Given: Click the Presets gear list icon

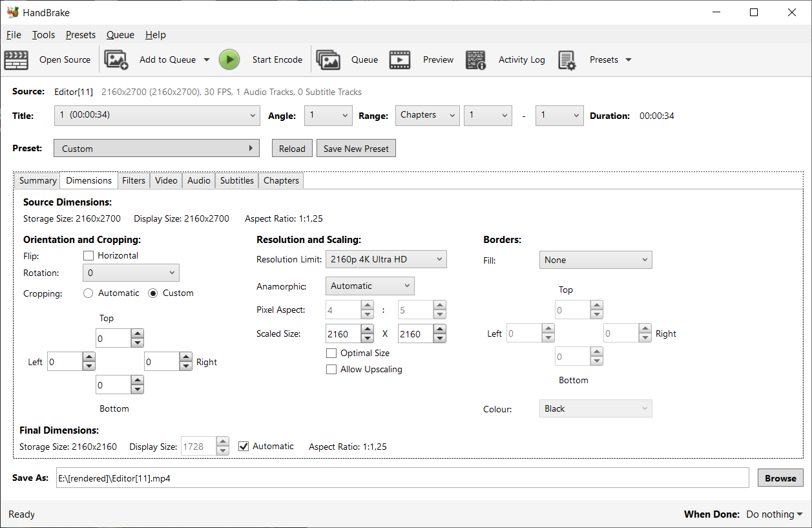Looking at the screenshot, I should pyautogui.click(x=567, y=59).
